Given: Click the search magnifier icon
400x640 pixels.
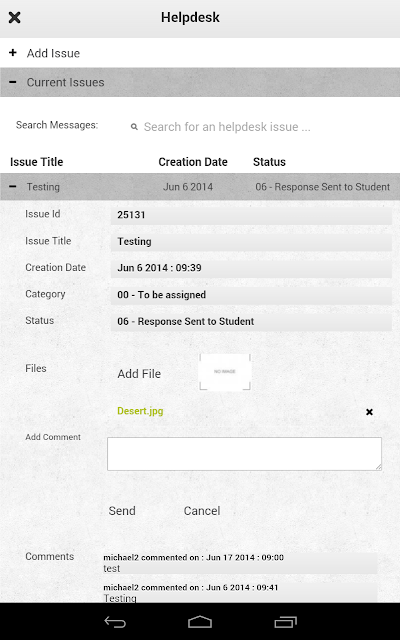Looking at the screenshot, I should pos(134,127).
